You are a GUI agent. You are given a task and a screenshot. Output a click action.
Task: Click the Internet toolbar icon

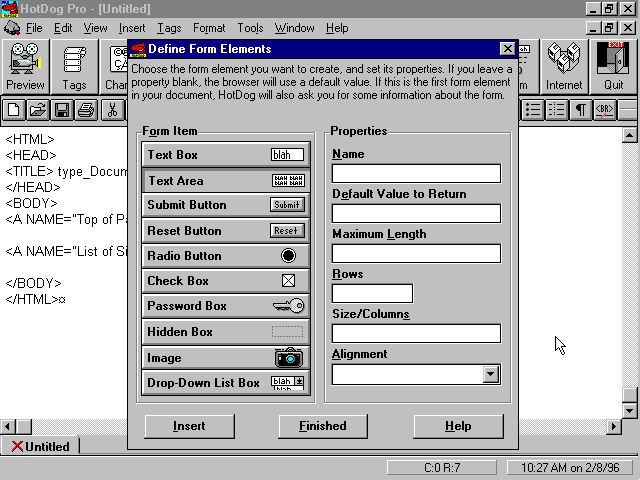pyautogui.click(x=564, y=66)
